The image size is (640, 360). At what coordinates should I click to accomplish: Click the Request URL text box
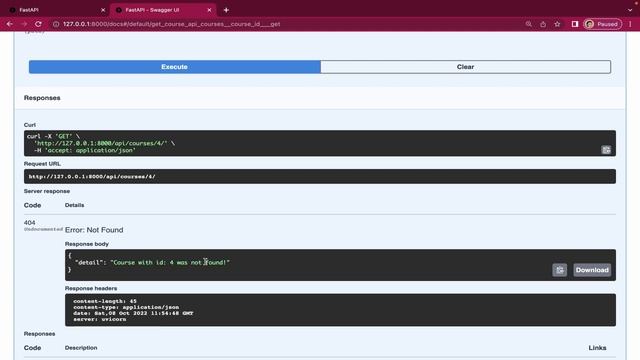pos(320,176)
